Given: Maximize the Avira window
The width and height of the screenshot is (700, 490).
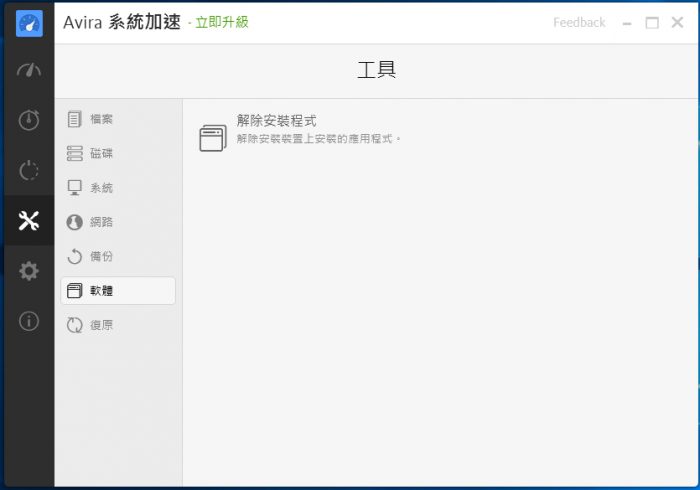Looking at the screenshot, I should coord(652,23).
